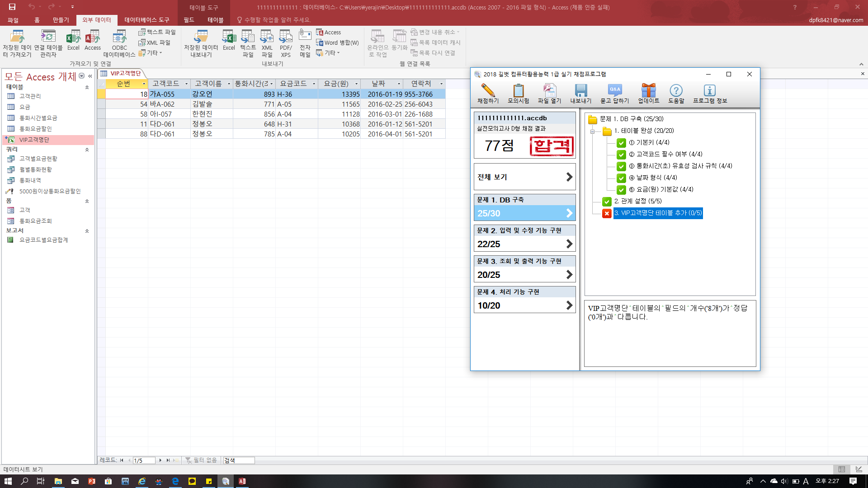Open the 모의시험 clipboard icon
This screenshot has width=868, height=488.
[x=518, y=91]
